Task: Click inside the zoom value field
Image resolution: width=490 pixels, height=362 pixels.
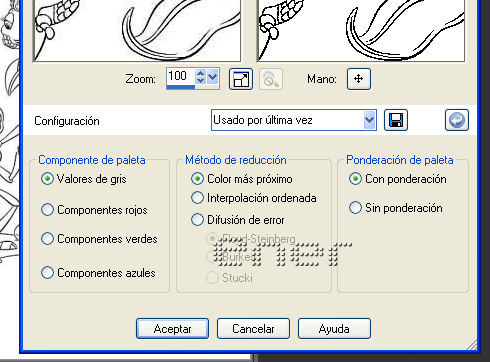Action: click(180, 76)
